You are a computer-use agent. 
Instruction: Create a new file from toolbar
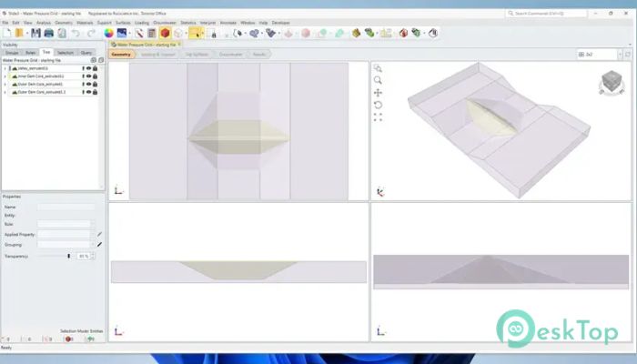(7, 33)
